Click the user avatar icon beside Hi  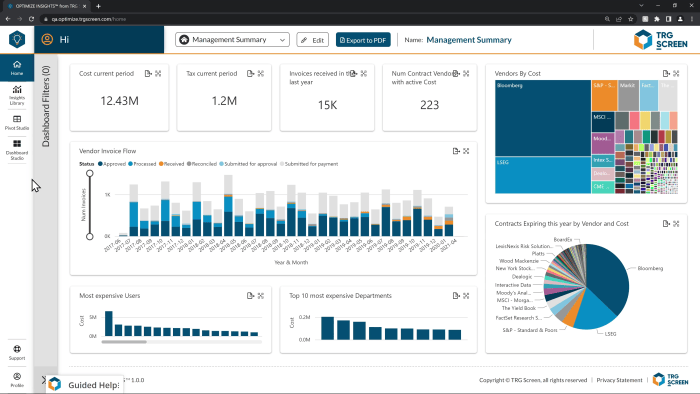point(47,39)
